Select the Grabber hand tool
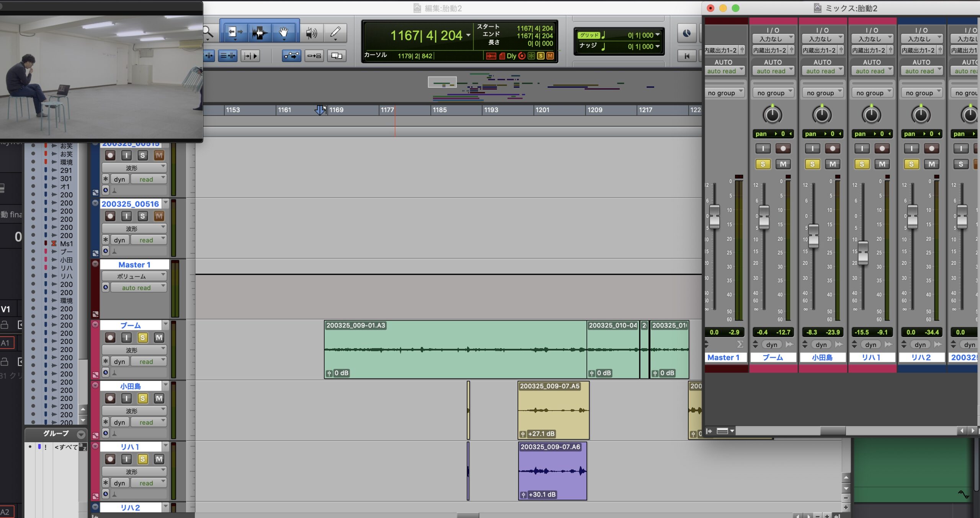The width and height of the screenshot is (980, 518). pyautogui.click(x=284, y=33)
